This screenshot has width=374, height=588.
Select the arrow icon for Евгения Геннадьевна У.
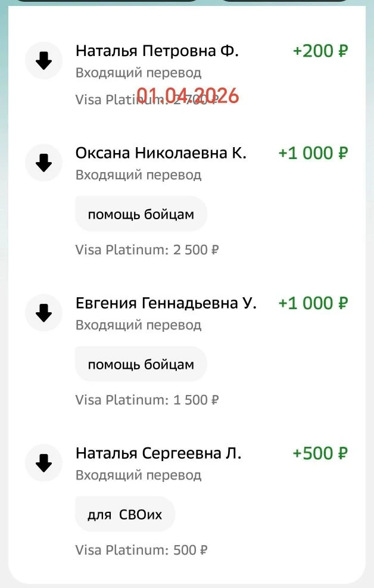[x=44, y=313]
